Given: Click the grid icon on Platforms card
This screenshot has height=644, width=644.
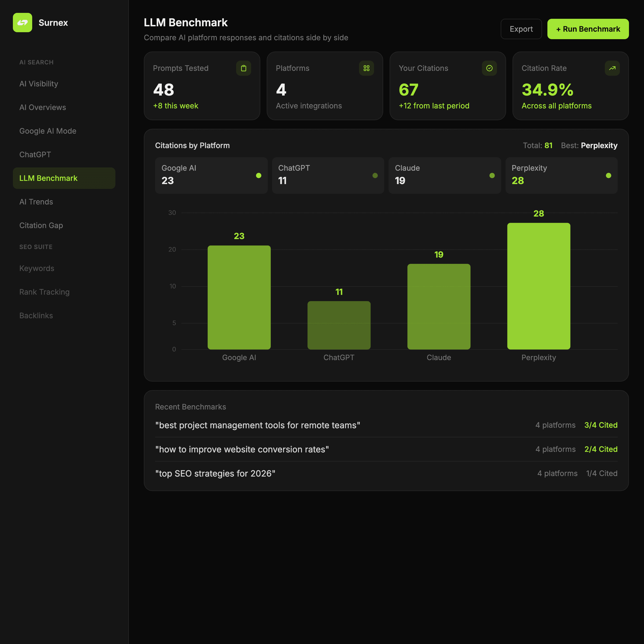Looking at the screenshot, I should pyautogui.click(x=366, y=68).
